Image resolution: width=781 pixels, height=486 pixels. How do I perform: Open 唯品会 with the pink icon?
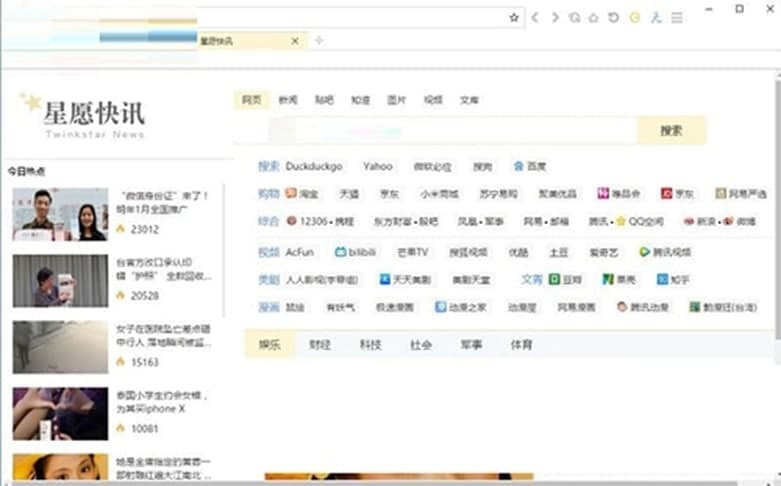coord(619,193)
